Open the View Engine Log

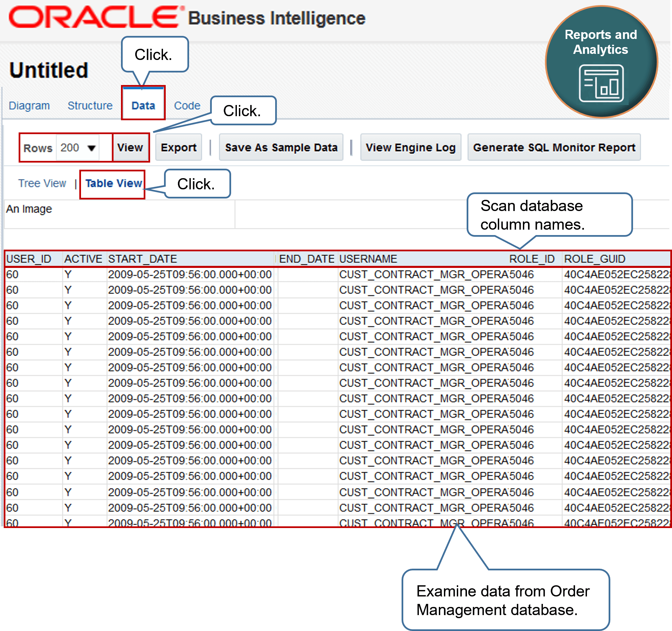point(411,148)
